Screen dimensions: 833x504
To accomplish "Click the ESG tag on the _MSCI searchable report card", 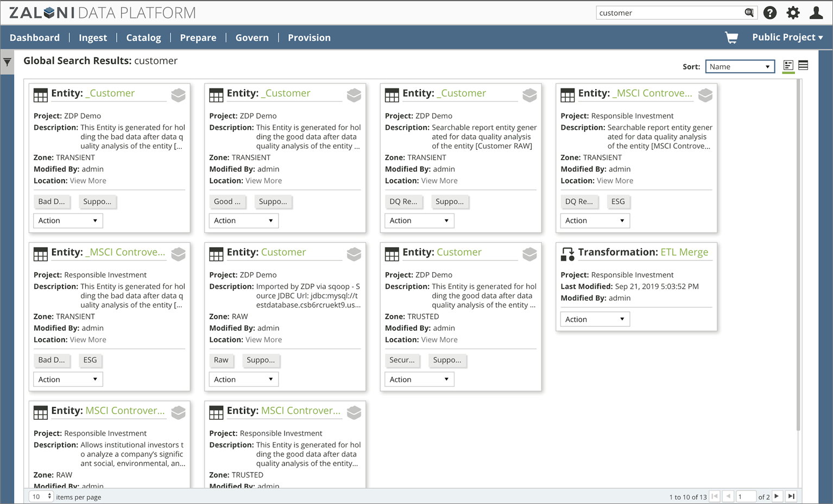I will (x=618, y=201).
